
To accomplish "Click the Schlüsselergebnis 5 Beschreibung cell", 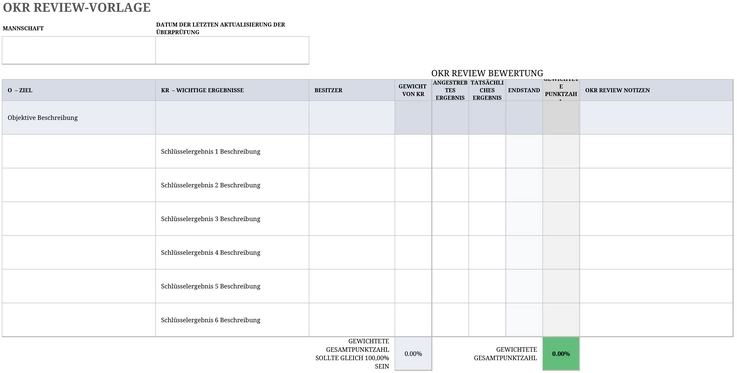I will pos(232,286).
